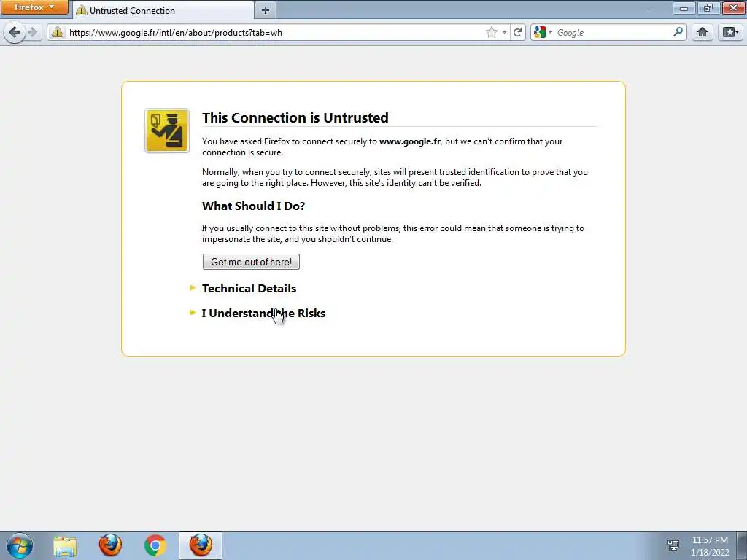Click the magnifier search icon
This screenshot has height=560, width=747.
click(x=678, y=32)
